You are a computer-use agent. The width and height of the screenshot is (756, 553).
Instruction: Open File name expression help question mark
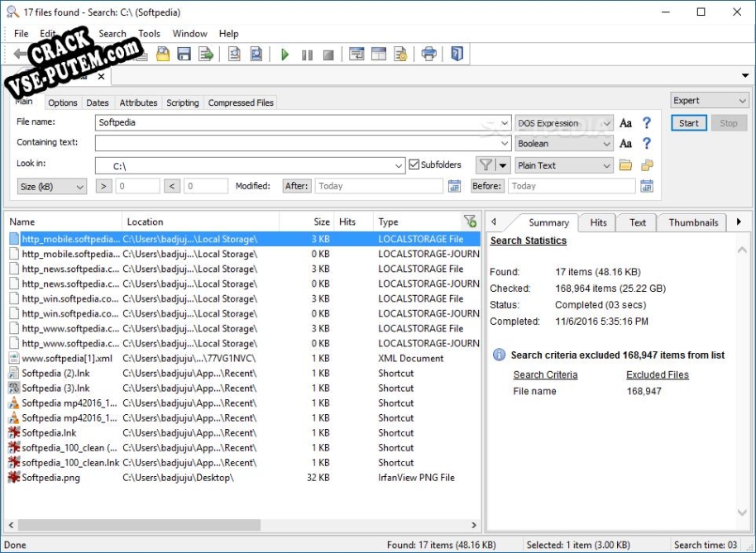coord(647,123)
